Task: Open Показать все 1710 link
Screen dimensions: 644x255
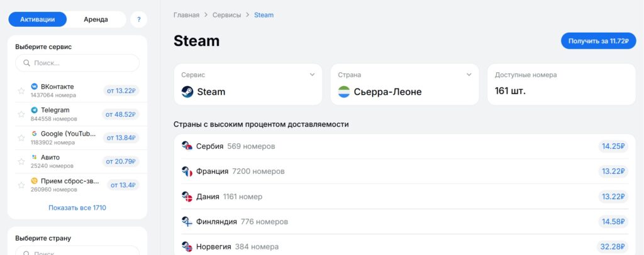Action: click(x=77, y=208)
